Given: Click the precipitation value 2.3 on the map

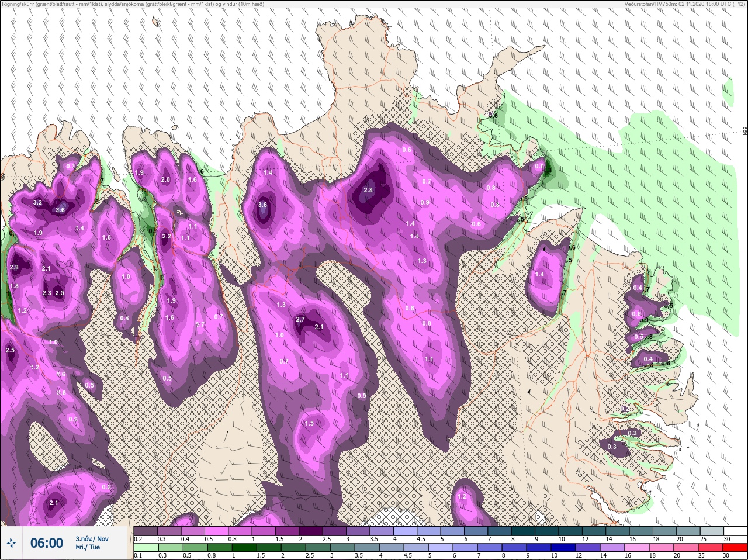Looking at the screenshot, I should pos(47,293).
